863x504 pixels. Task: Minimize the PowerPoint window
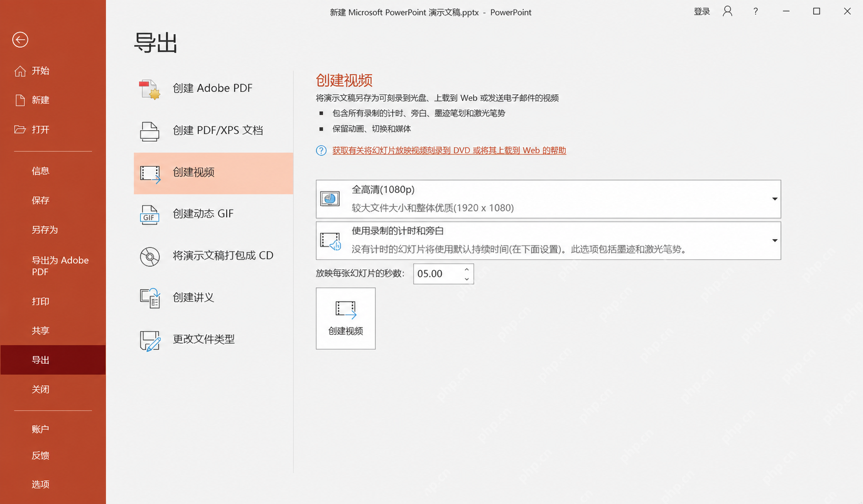coord(786,11)
